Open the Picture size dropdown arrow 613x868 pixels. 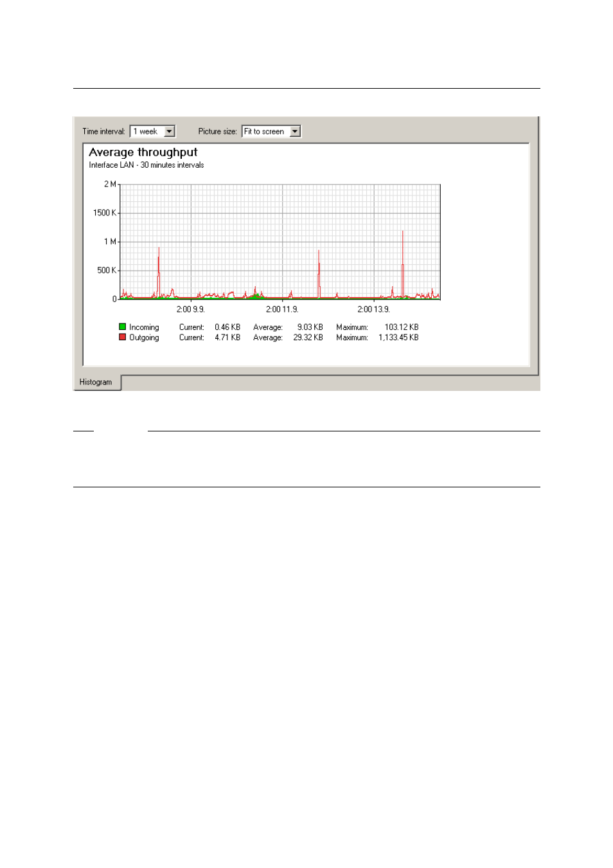pyautogui.click(x=295, y=131)
